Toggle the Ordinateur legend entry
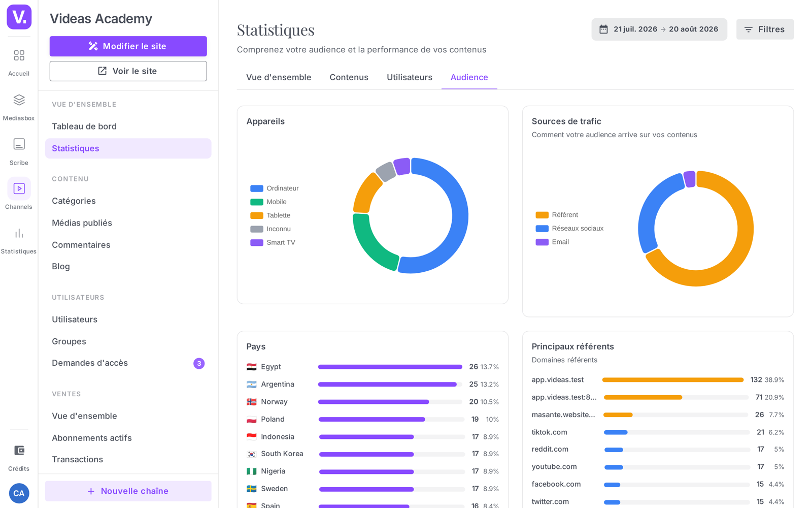Viewport: 812px width, 508px height. click(275, 188)
